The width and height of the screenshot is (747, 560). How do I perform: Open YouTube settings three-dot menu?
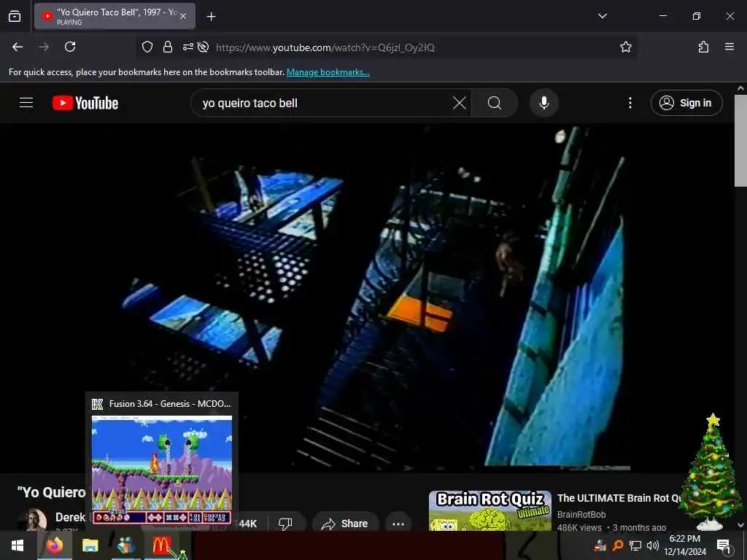pyautogui.click(x=630, y=103)
